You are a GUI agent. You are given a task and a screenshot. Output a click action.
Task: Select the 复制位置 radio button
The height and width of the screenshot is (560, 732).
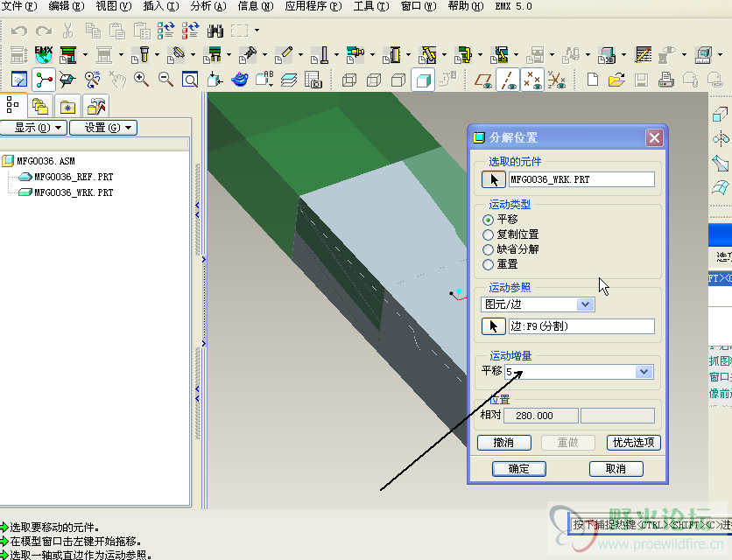point(488,234)
